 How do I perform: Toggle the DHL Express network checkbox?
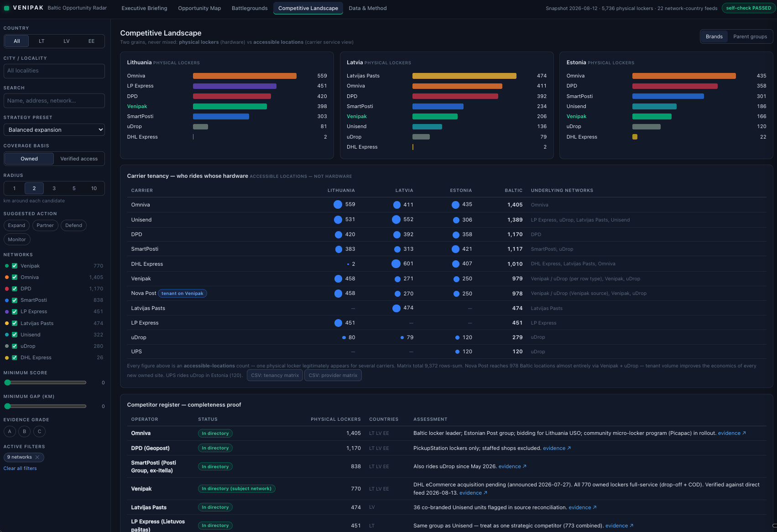15,357
